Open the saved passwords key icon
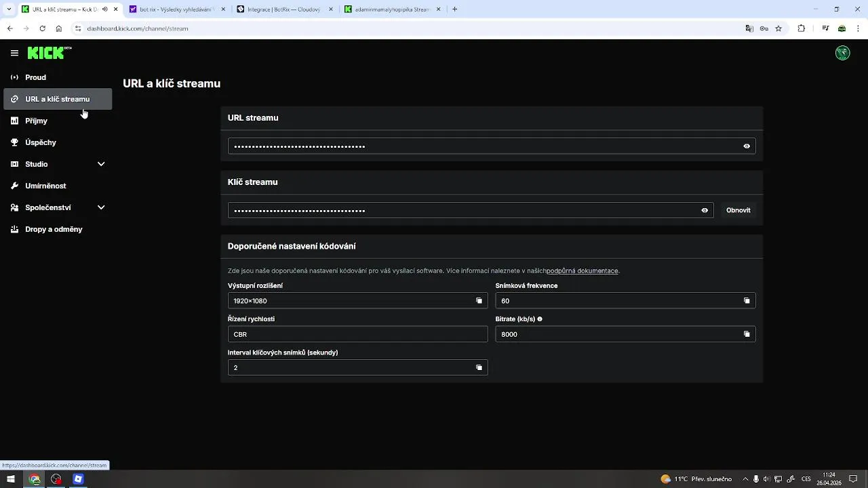The width and height of the screenshot is (868, 488). tap(764, 28)
